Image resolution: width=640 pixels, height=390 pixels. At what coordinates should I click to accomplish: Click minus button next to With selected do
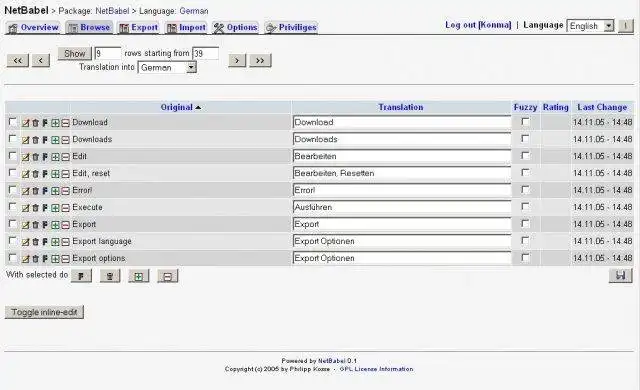[168, 276]
